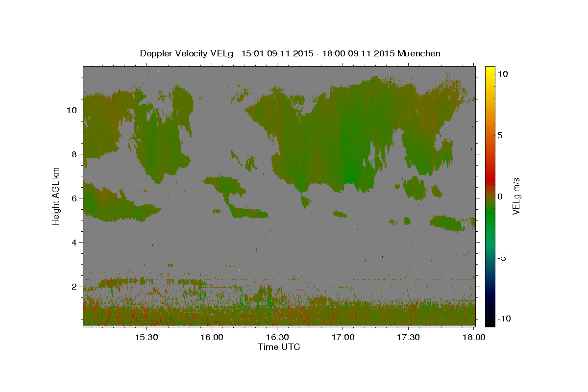
Task: Click the small cloud near 17:50 at 5 km
Action: [x=448, y=223]
